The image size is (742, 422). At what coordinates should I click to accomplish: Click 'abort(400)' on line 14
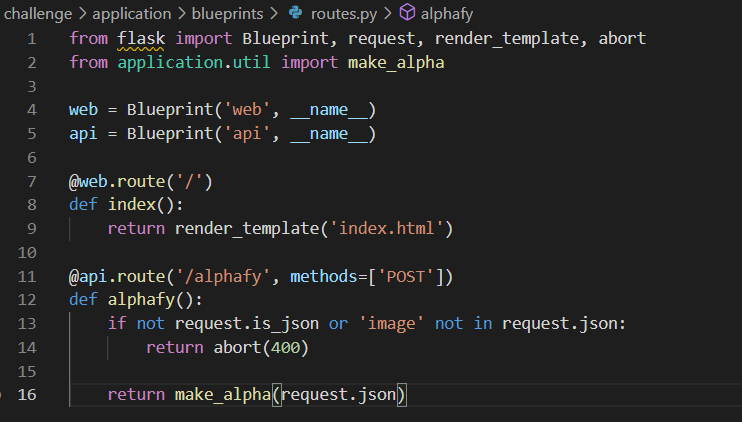[x=261, y=348]
